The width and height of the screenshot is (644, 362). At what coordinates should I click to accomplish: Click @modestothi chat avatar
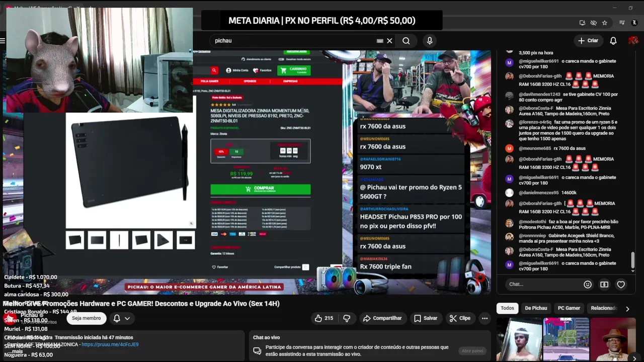(x=509, y=222)
